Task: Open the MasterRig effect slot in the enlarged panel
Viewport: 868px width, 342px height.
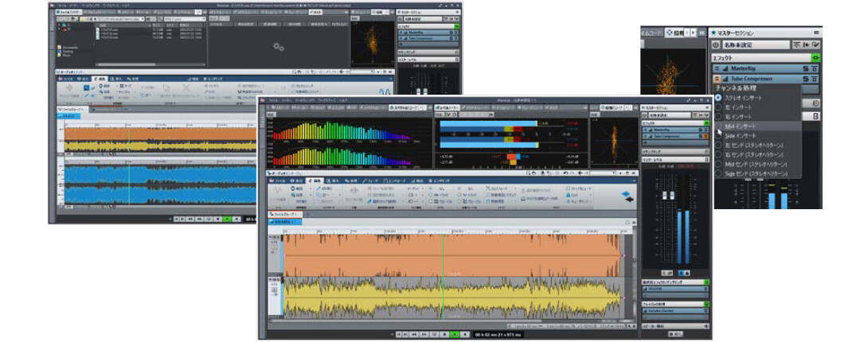Action: pyautogui.click(x=765, y=68)
